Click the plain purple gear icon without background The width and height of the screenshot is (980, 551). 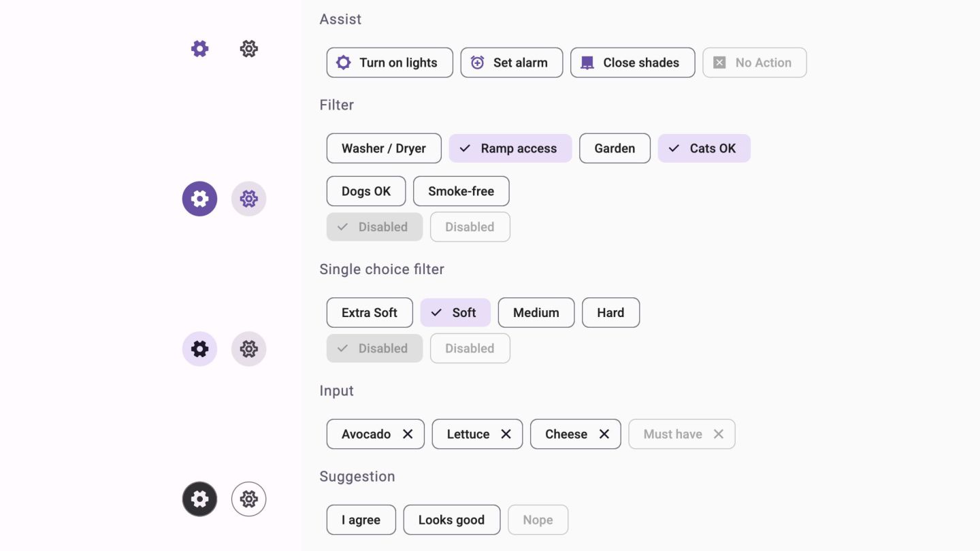(199, 48)
